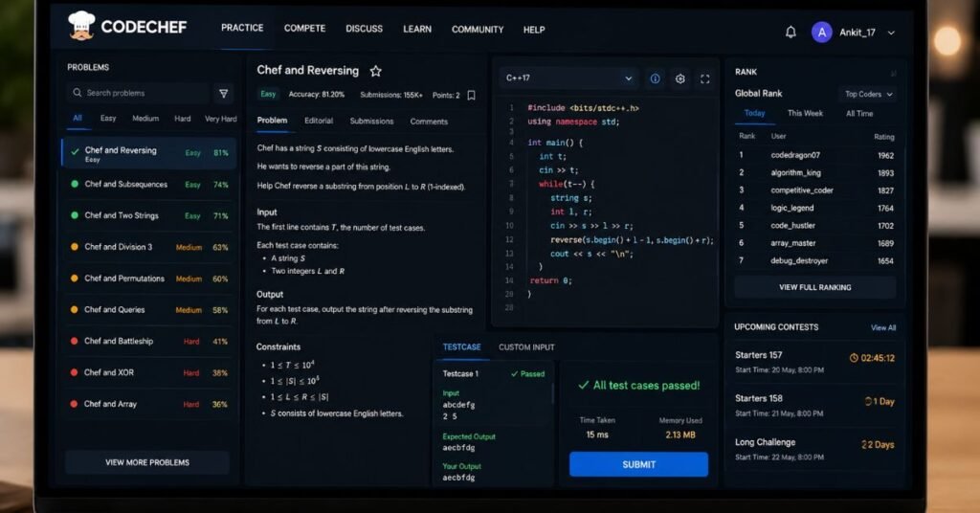Filter problems by Hard difficulty tab
This screenshot has height=513, width=980.
[x=183, y=118]
